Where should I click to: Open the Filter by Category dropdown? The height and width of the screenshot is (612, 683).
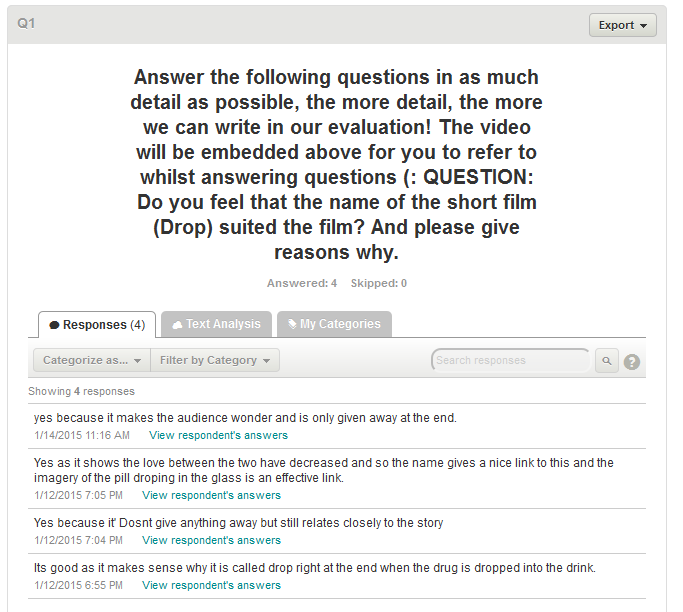pyautogui.click(x=215, y=360)
